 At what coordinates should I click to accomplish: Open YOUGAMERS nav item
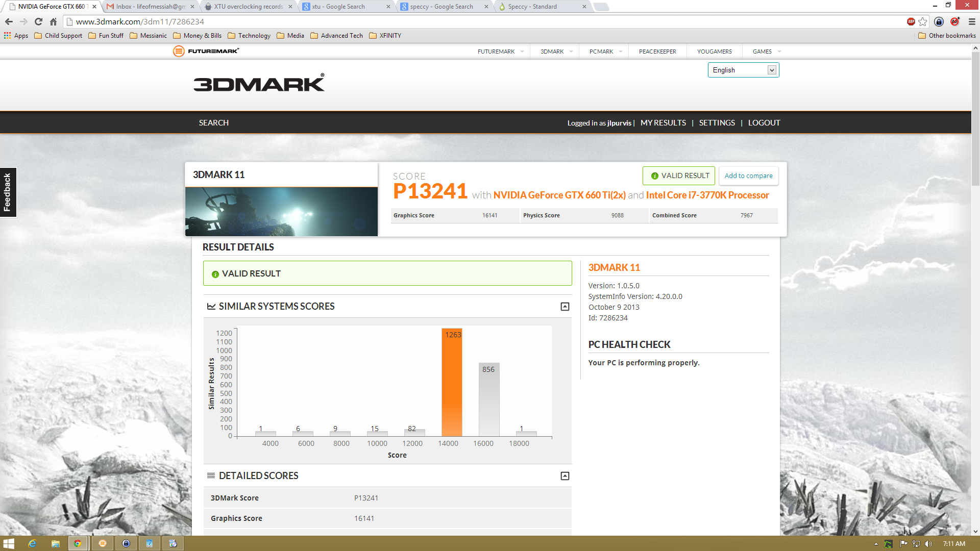pos(714,52)
